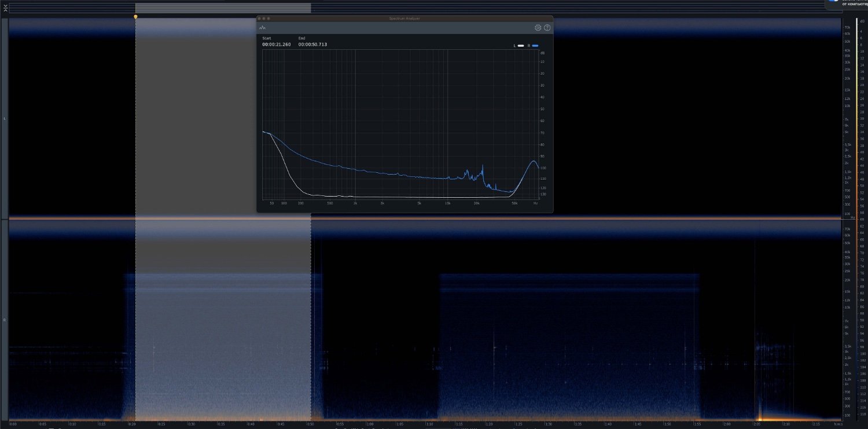Open Spectrum Analyzer settings gear

point(538,28)
